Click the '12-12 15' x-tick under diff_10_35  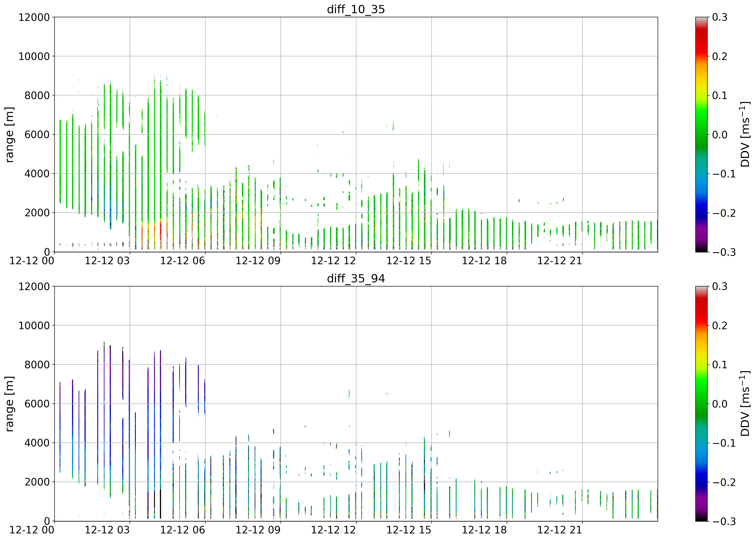point(409,261)
